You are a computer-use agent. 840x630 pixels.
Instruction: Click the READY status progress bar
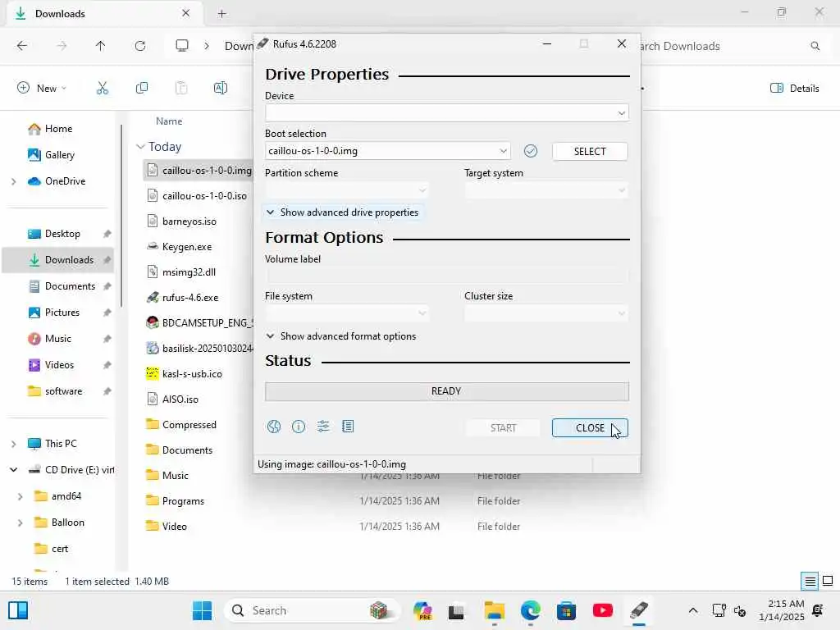coord(447,391)
